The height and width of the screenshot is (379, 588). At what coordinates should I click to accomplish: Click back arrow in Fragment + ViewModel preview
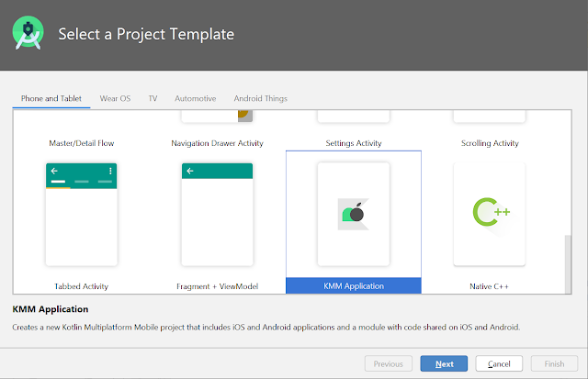pyautogui.click(x=190, y=171)
